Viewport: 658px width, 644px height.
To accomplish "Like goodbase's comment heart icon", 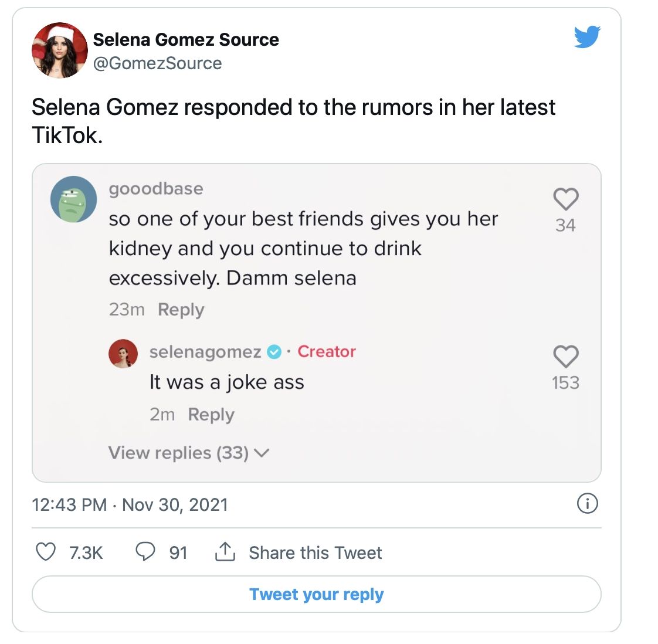I will (x=566, y=199).
